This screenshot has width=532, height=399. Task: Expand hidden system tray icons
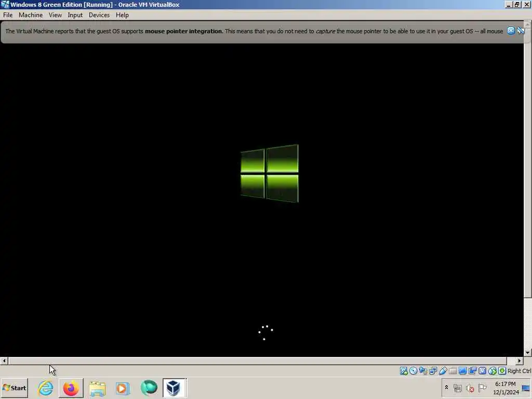[446, 388]
